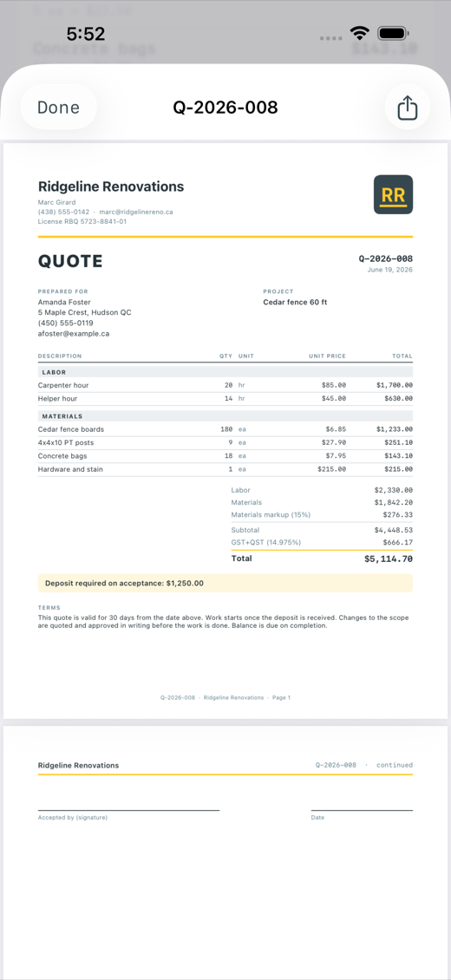The width and height of the screenshot is (451, 980).
Task: Tap the deposit required $1,250.00 banner
Action: point(225,583)
